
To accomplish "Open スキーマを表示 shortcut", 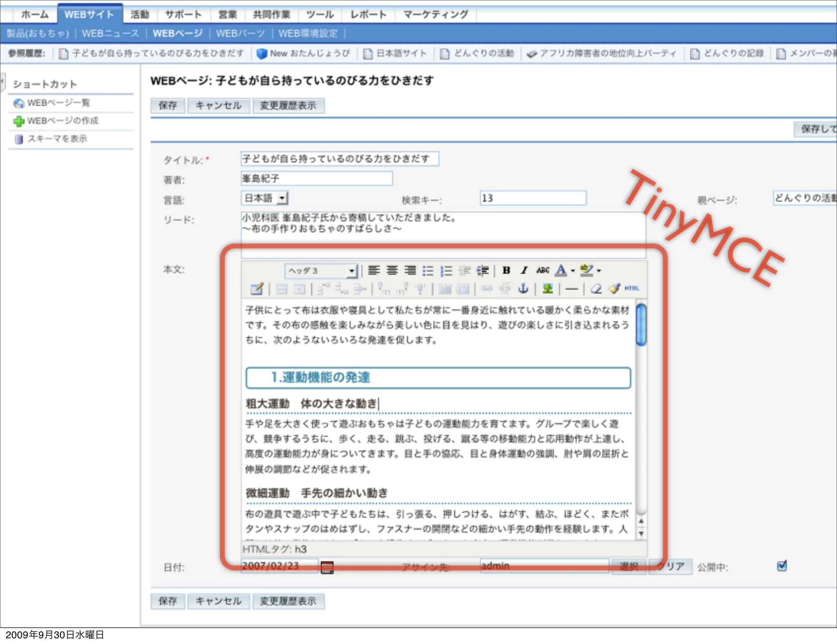I will coord(57,139).
